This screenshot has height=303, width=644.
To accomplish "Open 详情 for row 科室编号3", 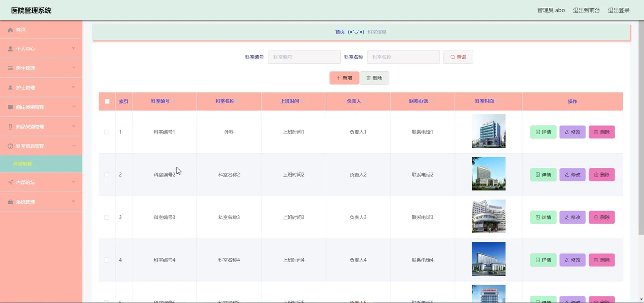I will (x=543, y=217).
